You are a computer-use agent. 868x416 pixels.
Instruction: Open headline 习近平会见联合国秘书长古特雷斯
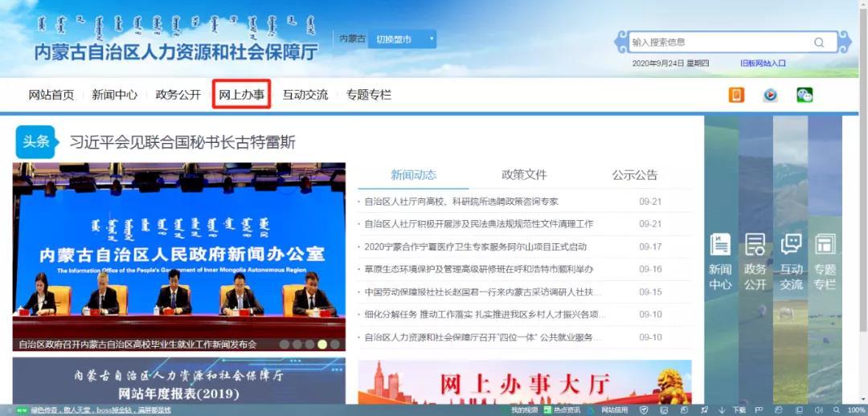[182, 142]
